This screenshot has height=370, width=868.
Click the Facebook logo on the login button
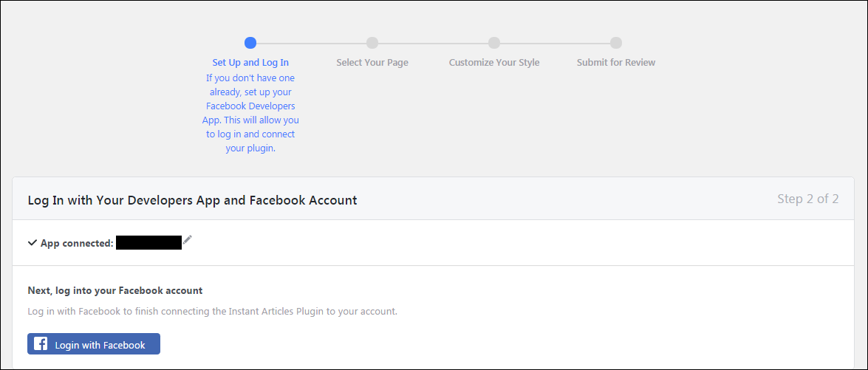point(41,344)
